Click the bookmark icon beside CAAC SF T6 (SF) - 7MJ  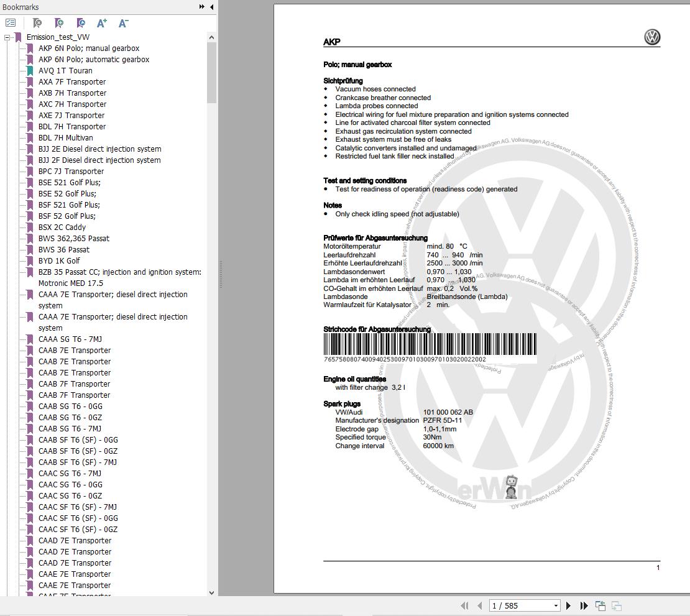click(x=30, y=507)
